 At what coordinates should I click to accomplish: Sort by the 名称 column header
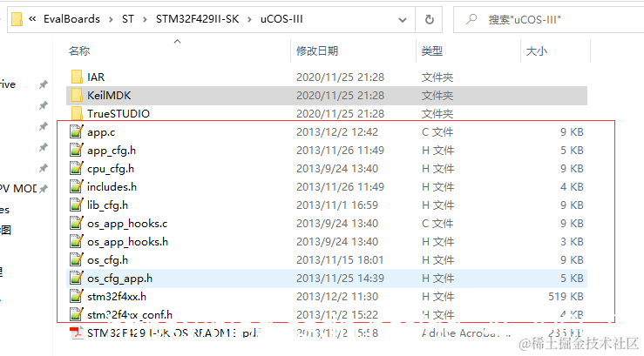79,51
